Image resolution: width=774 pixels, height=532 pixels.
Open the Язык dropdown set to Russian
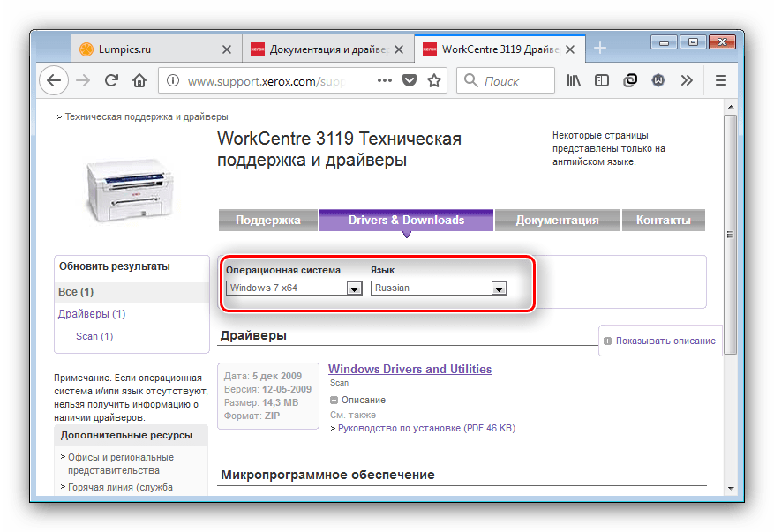pyautogui.click(x=499, y=288)
